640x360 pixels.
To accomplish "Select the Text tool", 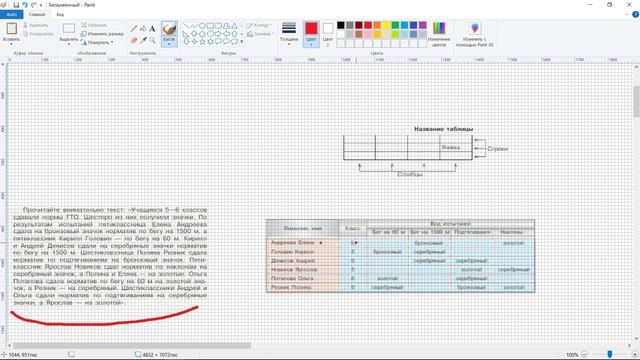I will click(x=152, y=29).
